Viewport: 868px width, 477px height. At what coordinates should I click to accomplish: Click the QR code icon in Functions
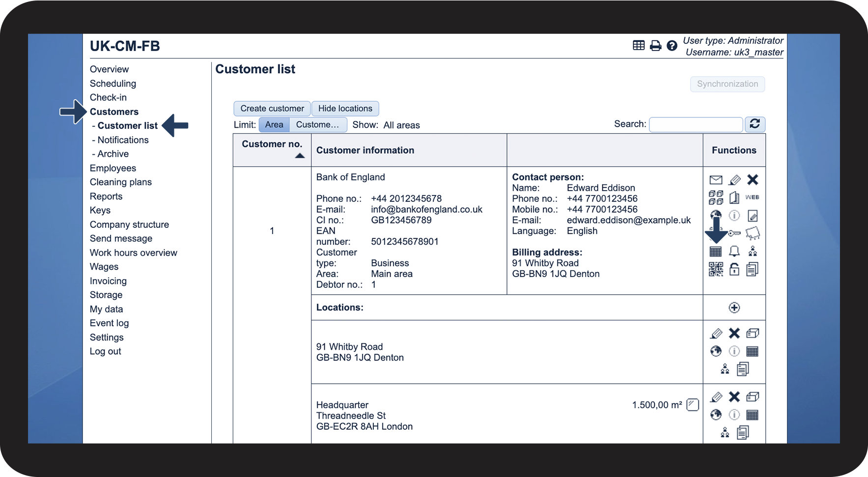tap(716, 269)
